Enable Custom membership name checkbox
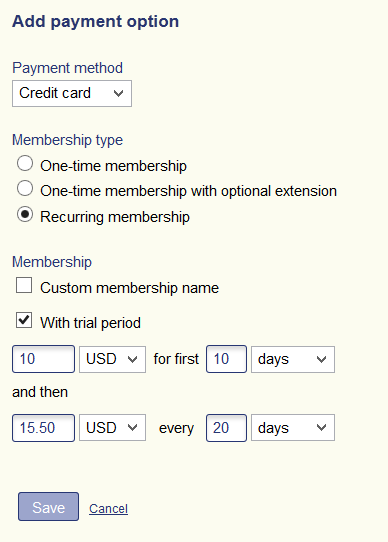 click(24, 286)
